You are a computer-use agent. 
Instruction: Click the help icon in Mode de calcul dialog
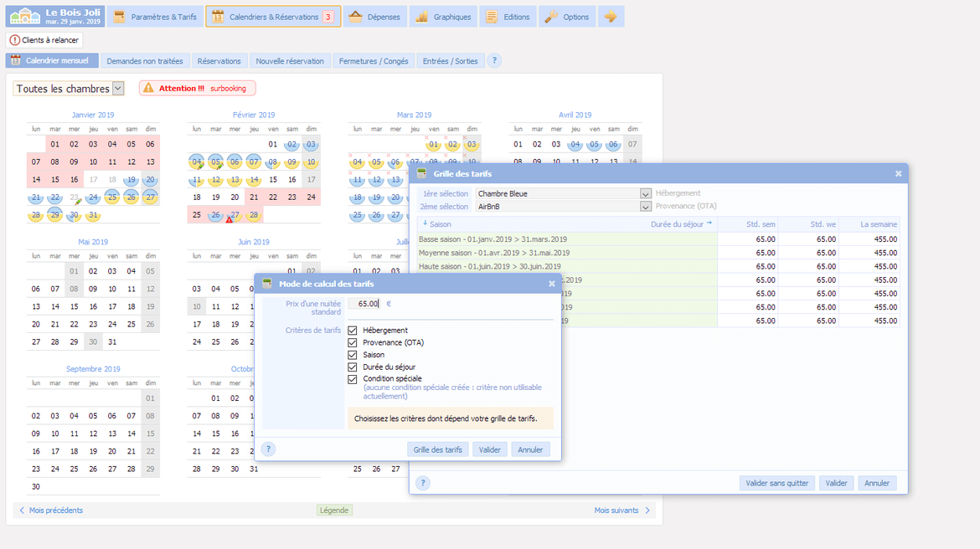(x=268, y=449)
